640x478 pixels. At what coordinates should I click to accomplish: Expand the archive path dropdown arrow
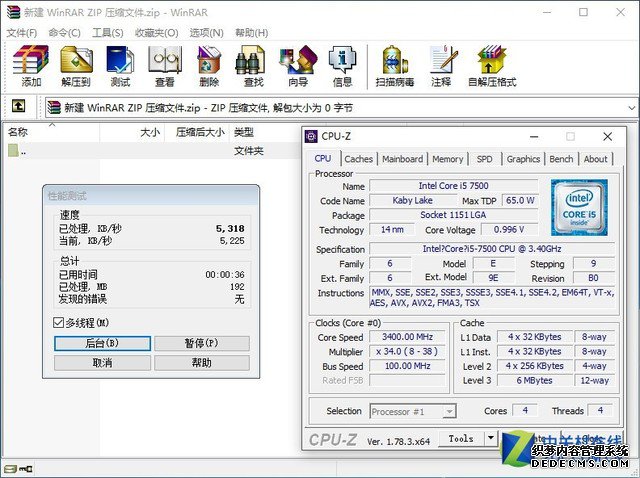632,108
